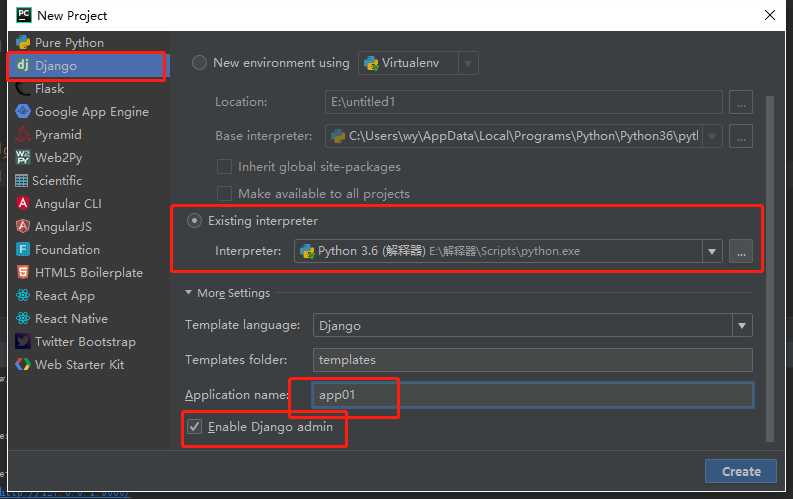Choose HTML5 Boilerplate project type
Image resolution: width=793 pixels, height=499 pixels.
(x=89, y=273)
